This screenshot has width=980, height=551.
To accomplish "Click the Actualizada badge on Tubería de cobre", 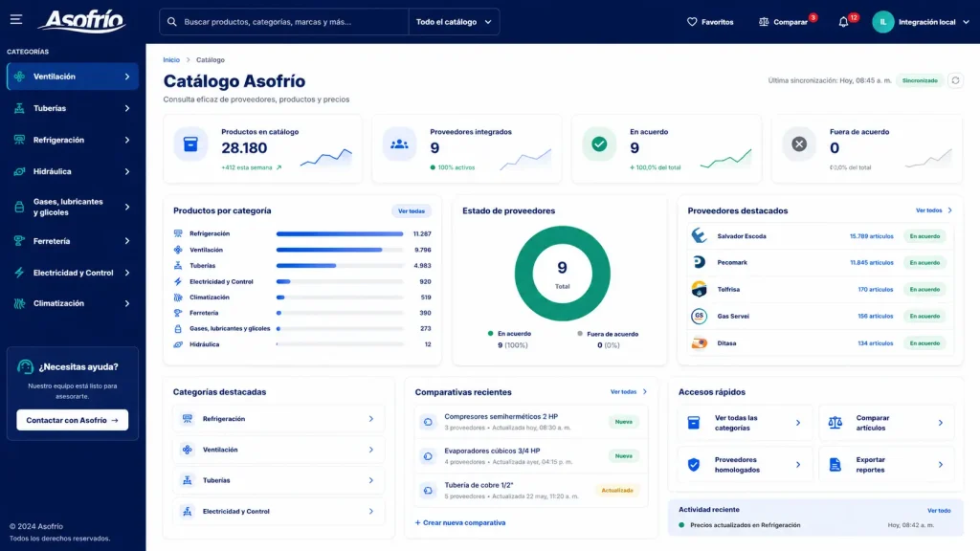I will [617, 491].
